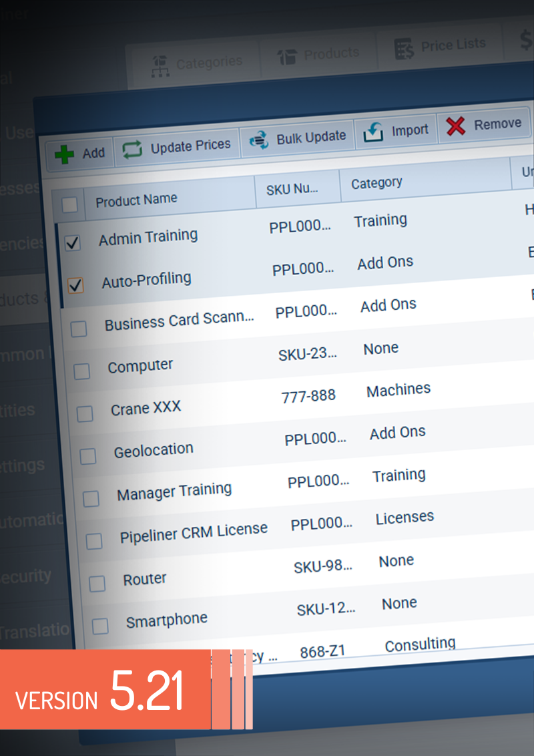Click the green plus Add icon
Image resolution: width=534 pixels, height=756 pixels.
[x=64, y=155]
